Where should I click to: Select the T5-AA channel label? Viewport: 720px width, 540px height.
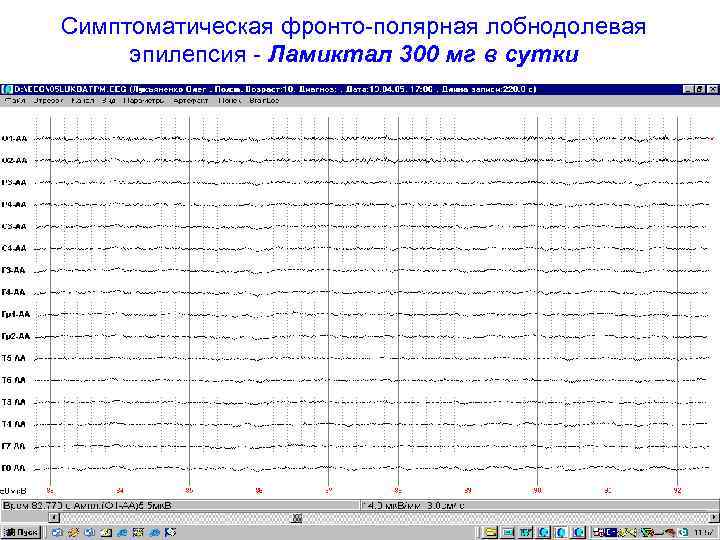[x=13, y=358]
